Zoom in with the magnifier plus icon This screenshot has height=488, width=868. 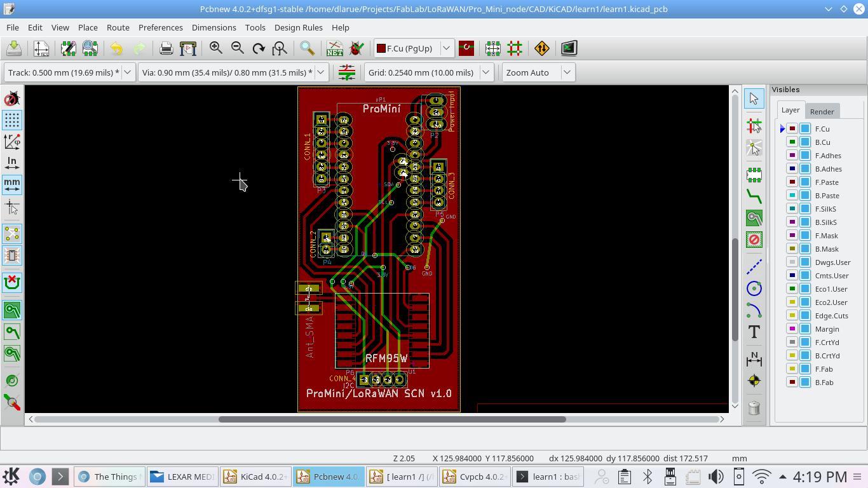(215, 48)
